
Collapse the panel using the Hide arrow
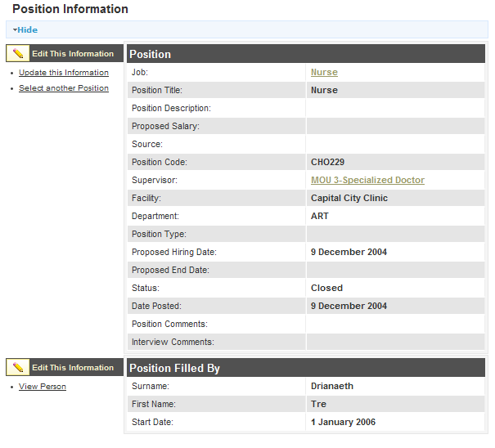pyautogui.click(x=15, y=30)
